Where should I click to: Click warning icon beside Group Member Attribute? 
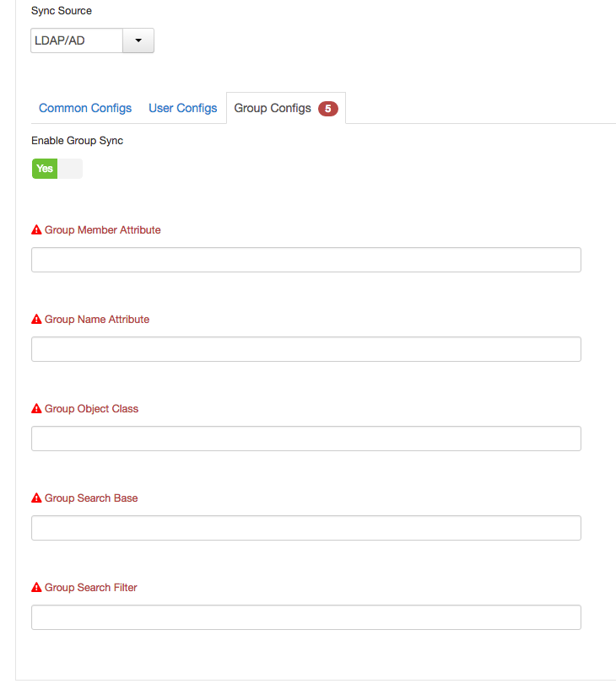click(36, 230)
